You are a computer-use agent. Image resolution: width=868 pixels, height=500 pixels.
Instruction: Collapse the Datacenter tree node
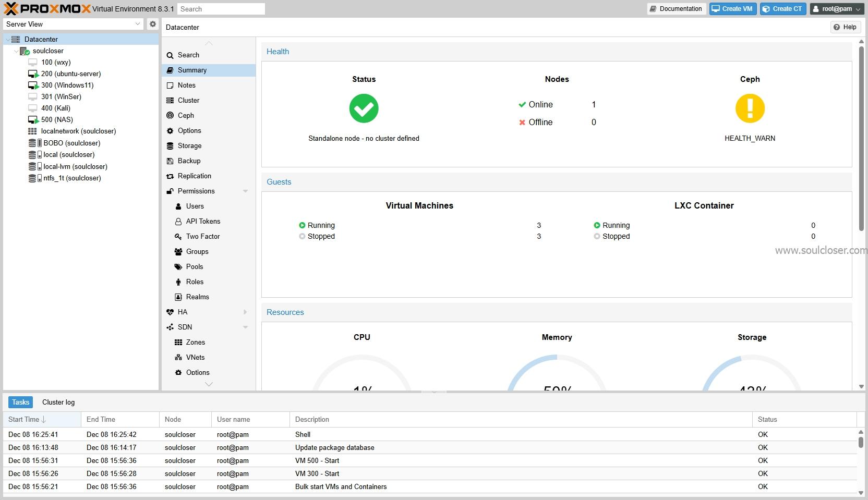(x=7, y=39)
